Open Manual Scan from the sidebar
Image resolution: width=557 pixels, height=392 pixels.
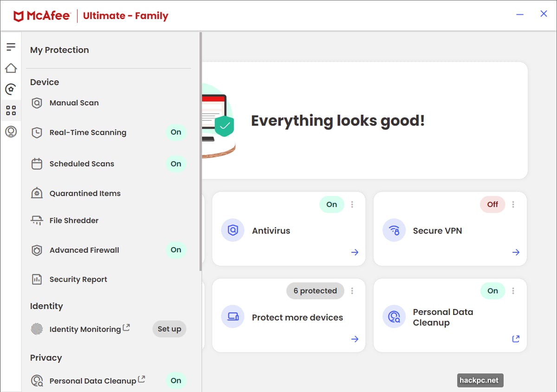point(74,103)
